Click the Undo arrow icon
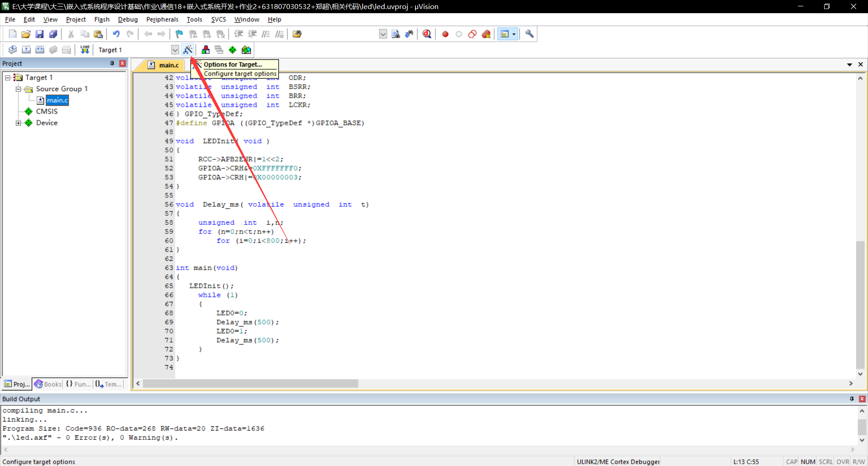The height and width of the screenshot is (466, 868). click(x=116, y=34)
